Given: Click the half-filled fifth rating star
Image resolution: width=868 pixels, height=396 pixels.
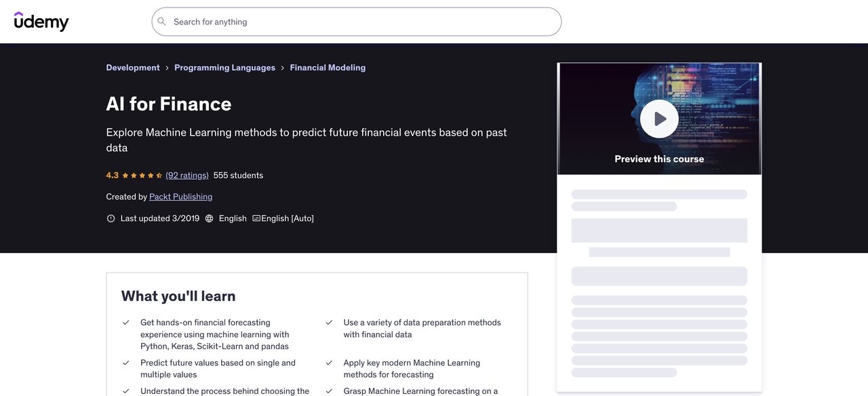Looking at the screenshot, I should coord(158,175).
